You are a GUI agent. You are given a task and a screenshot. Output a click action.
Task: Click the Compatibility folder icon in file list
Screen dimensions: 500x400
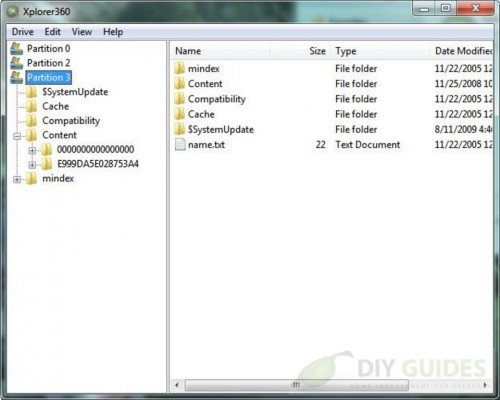(x=179, y=99)
